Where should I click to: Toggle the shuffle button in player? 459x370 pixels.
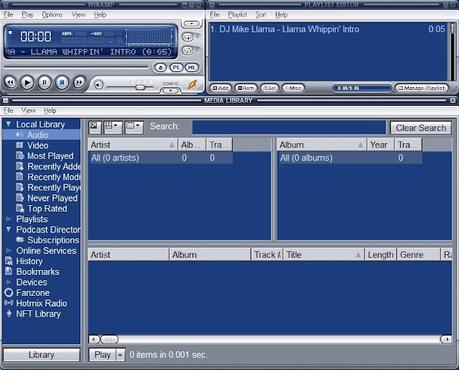pos(188,37)
